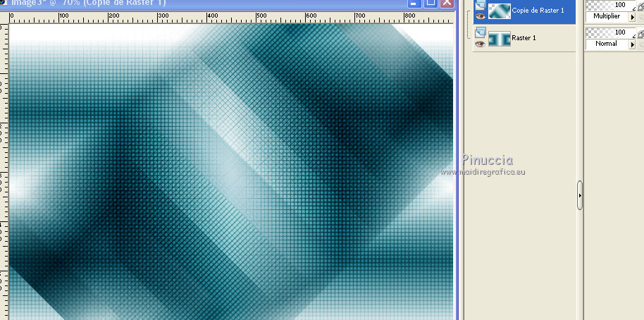Click raster layer type icon of Raster 1

[x=480, y=32]
